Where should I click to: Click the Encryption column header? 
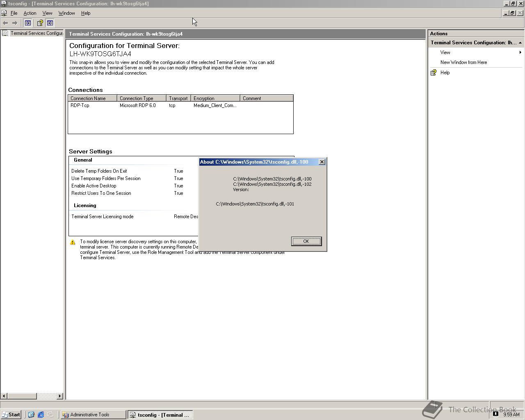pyautogui.click(x=215, y=98)
